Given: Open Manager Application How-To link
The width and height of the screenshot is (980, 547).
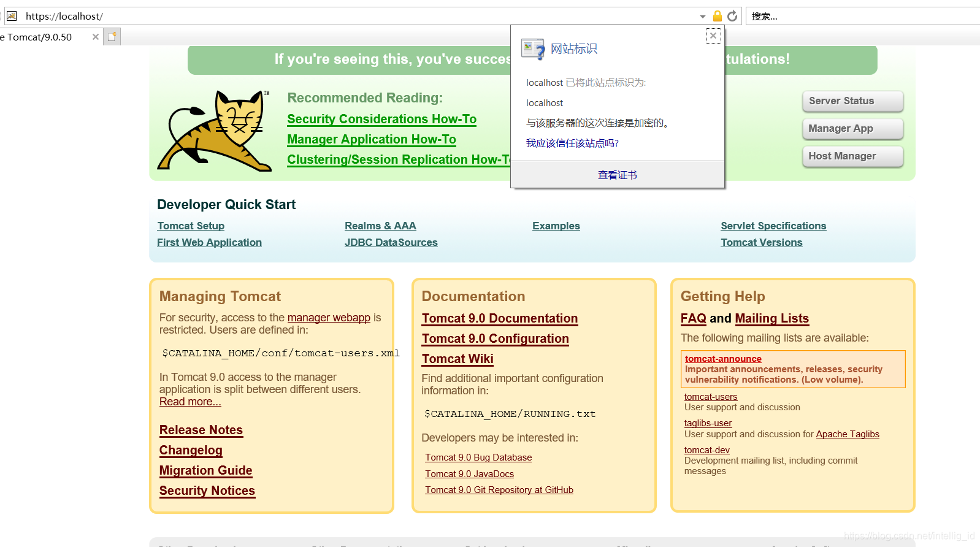Looking at the screenshot, I should [x=372, y=140].
